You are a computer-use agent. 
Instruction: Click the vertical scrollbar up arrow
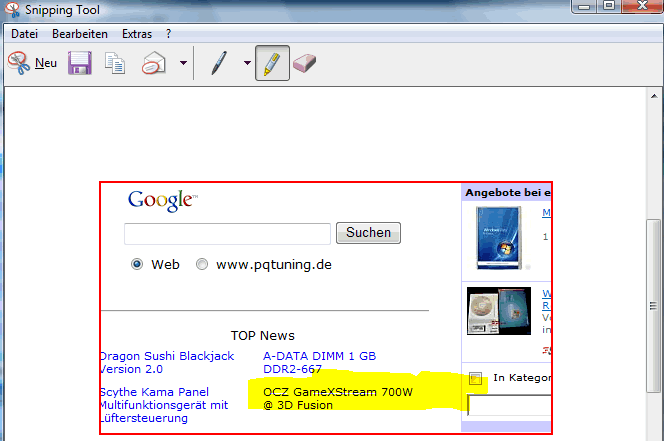click(654, 96)
